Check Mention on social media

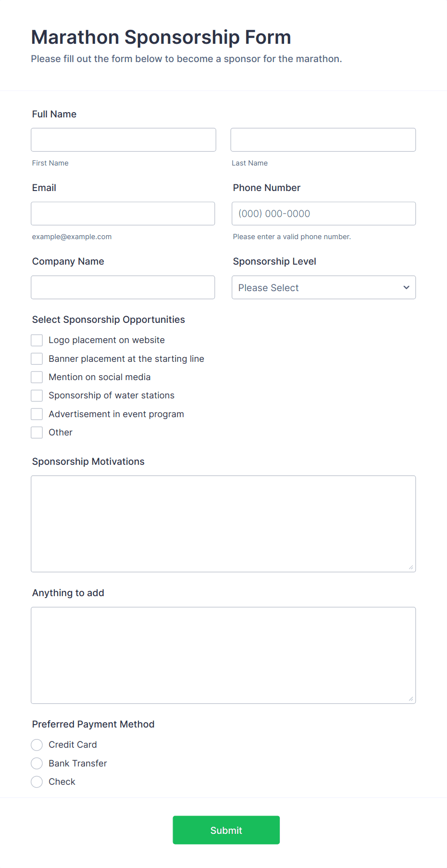coord(37,377)
